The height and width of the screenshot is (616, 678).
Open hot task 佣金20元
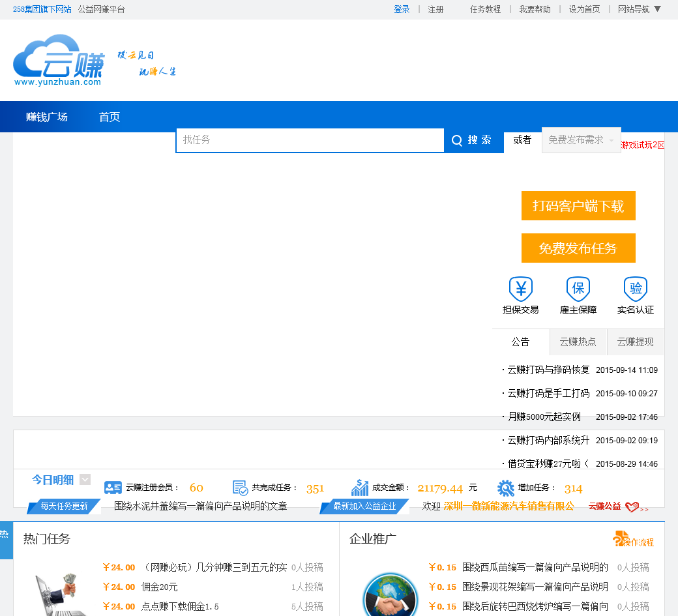[160, 587]
